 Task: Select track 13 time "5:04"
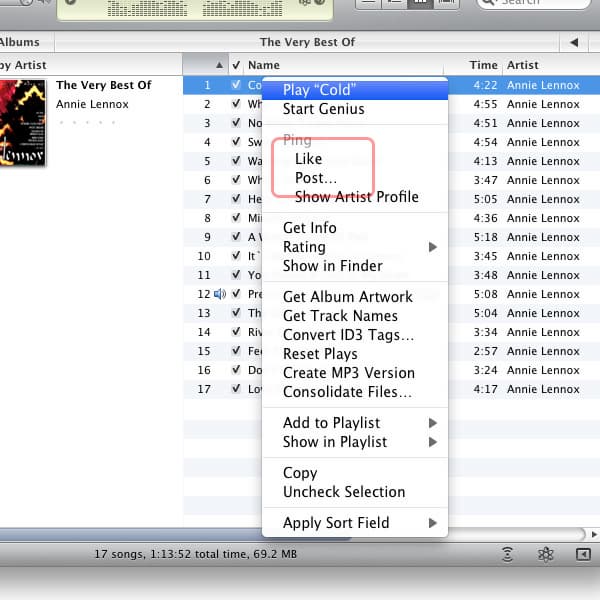click(x=485, y=313)
